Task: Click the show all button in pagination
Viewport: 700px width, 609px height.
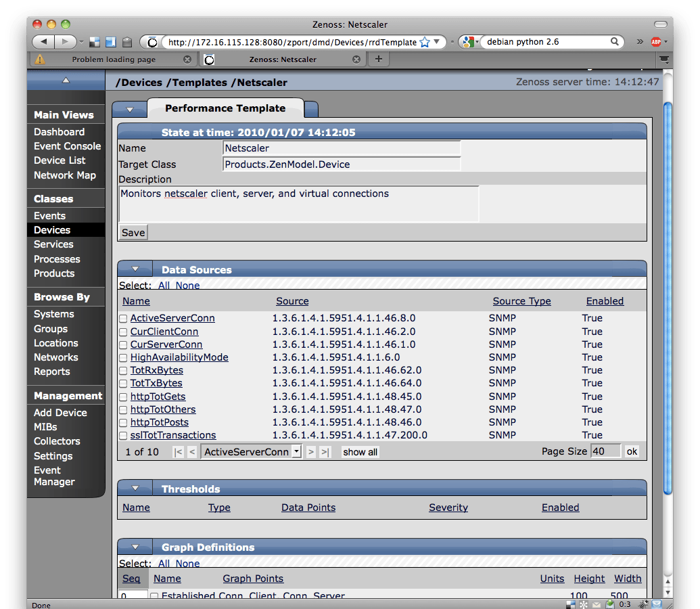Action: click(360, 451)
